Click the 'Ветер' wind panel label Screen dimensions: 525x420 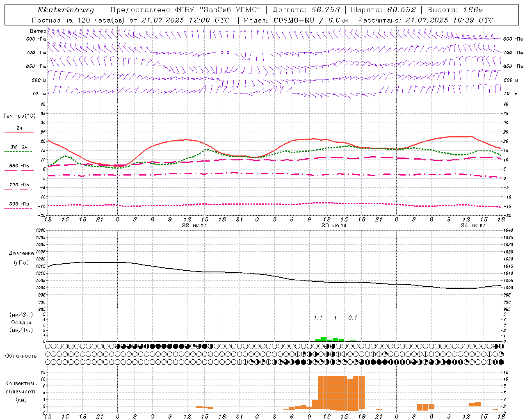38,31
